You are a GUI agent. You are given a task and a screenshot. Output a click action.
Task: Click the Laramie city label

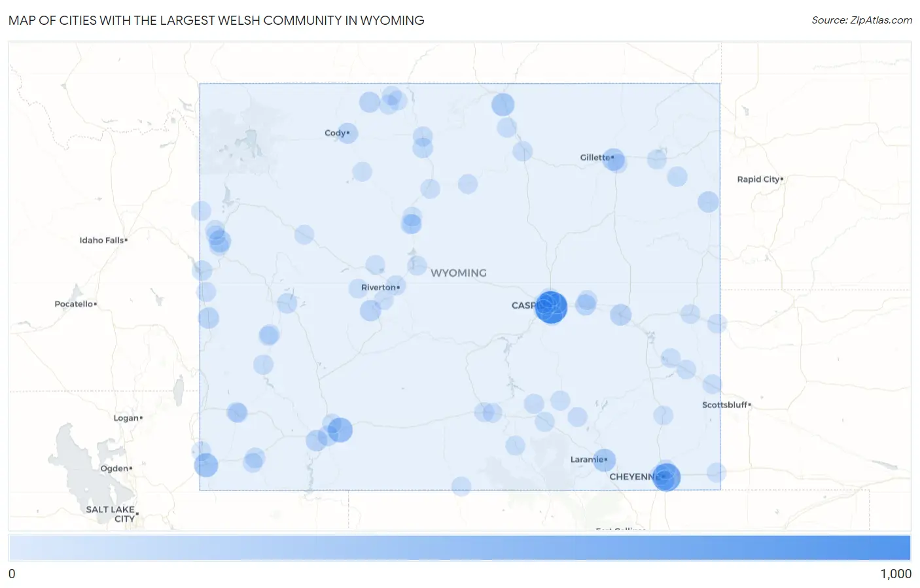point(588,459)
